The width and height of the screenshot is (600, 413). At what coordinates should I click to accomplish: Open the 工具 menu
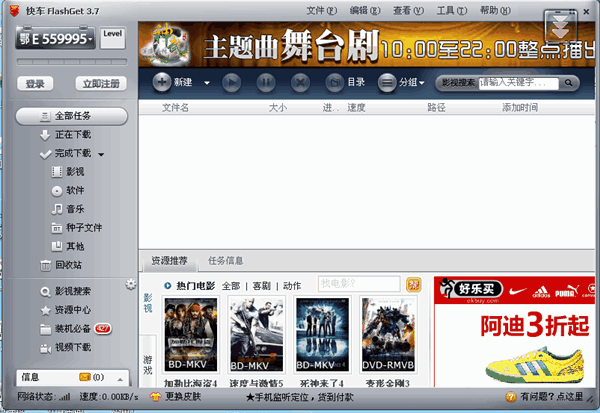[x=452, y=11]
